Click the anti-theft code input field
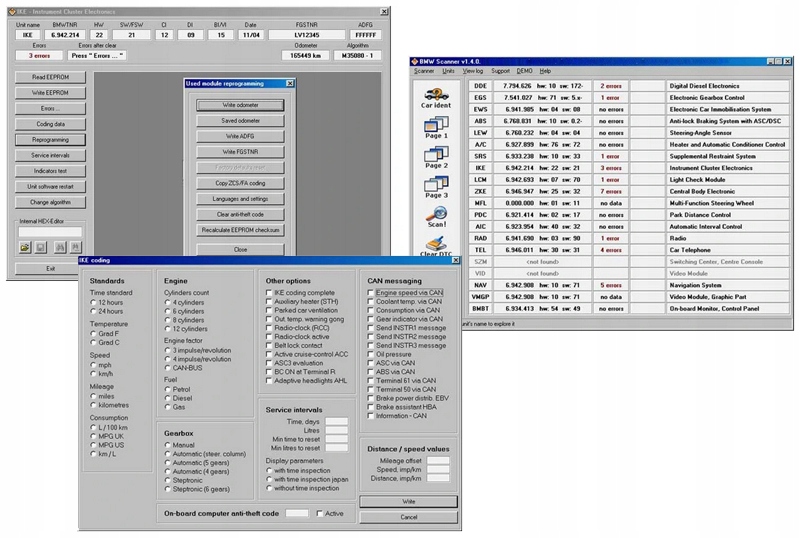This screenshot has width=800, height=538. coord(297,512)
